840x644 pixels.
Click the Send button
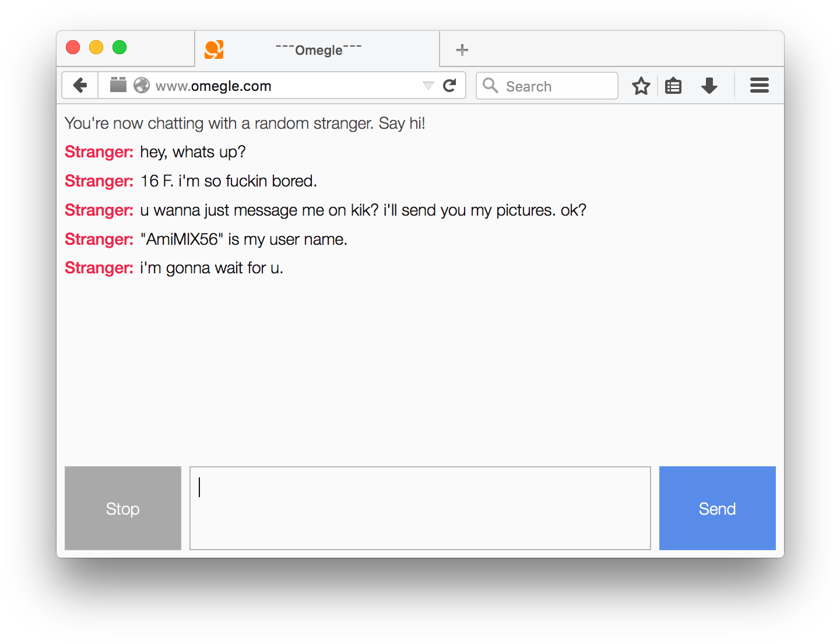point(718,508)
